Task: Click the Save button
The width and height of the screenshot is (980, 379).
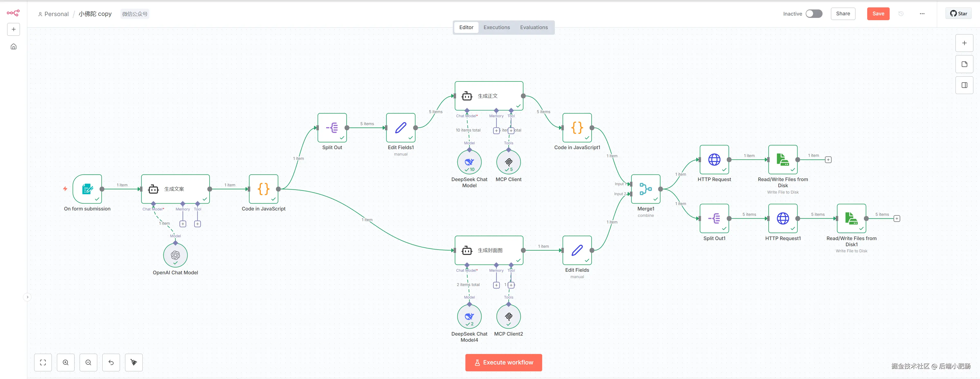Action: coord(878,14)
